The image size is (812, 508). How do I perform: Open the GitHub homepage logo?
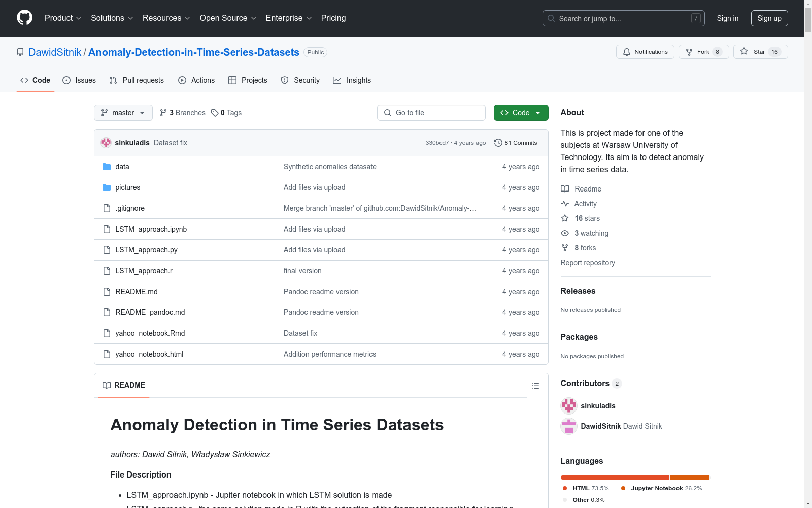pyautogui.click(x=24, y=18)
